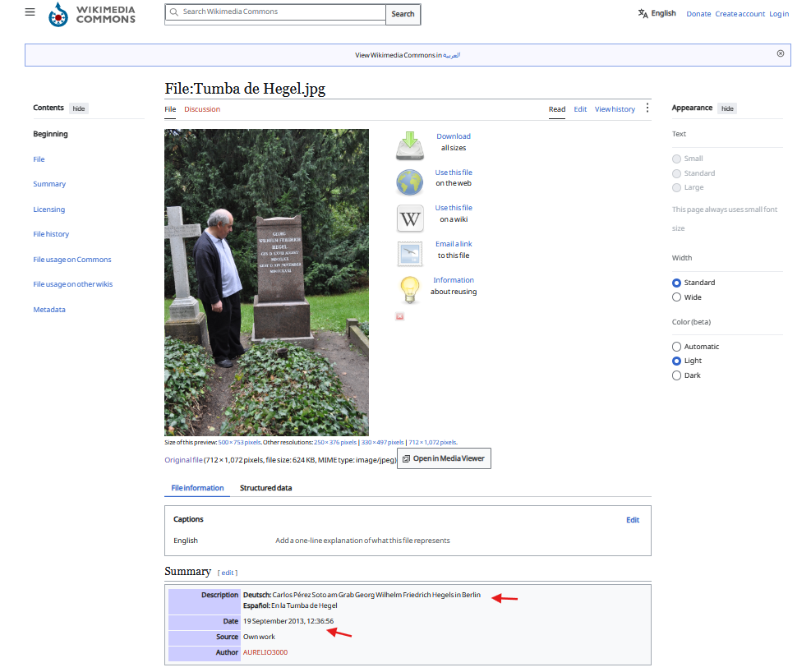Select Dark color mode

click(676, 375)
